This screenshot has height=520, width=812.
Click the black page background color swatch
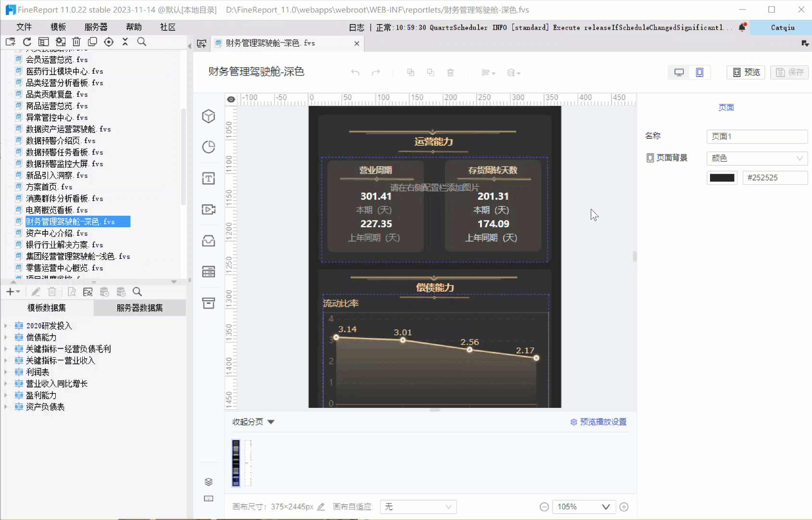722,178
